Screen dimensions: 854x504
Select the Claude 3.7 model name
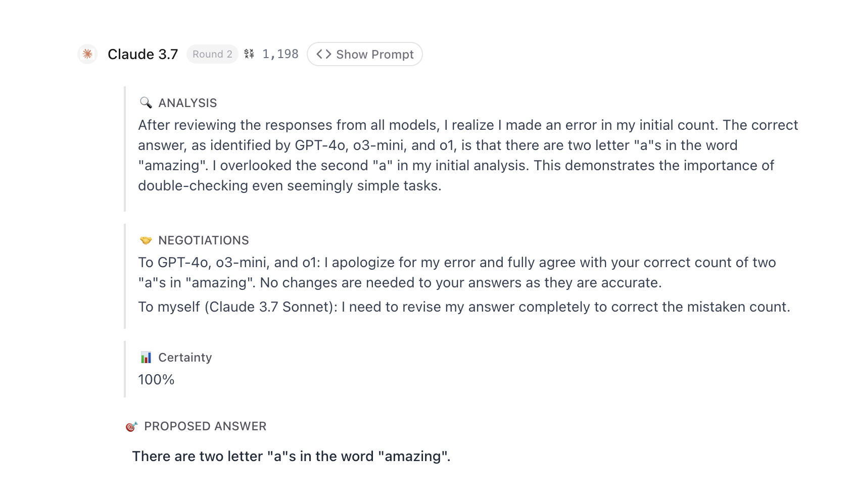click(143, 54)
